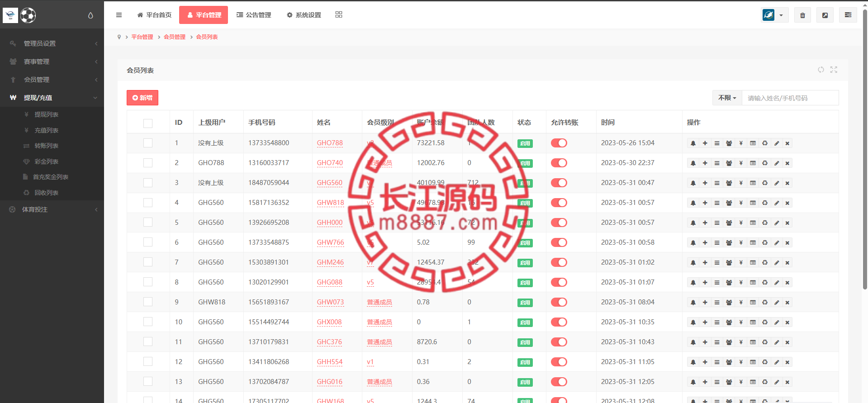
Task: Click the plus icon for member GHW818
Action: (x=705, y=203)
